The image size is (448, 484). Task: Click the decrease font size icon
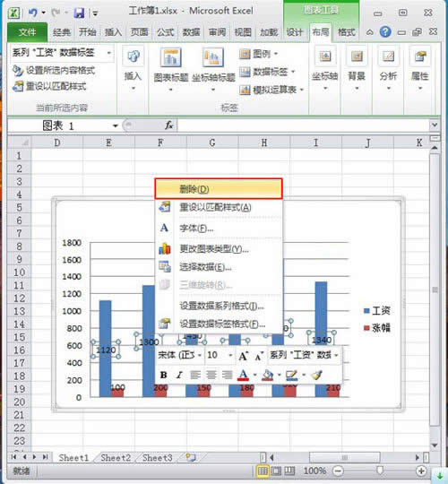point(259,356)
